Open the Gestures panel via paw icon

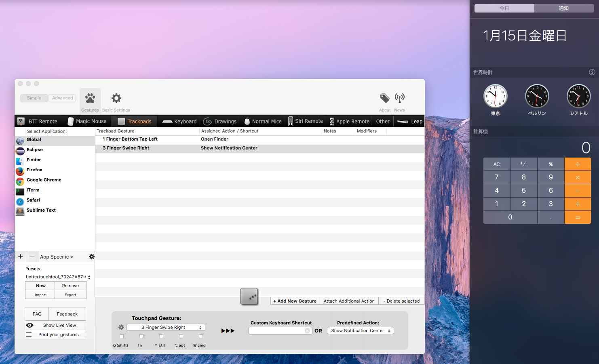[90, 98]
